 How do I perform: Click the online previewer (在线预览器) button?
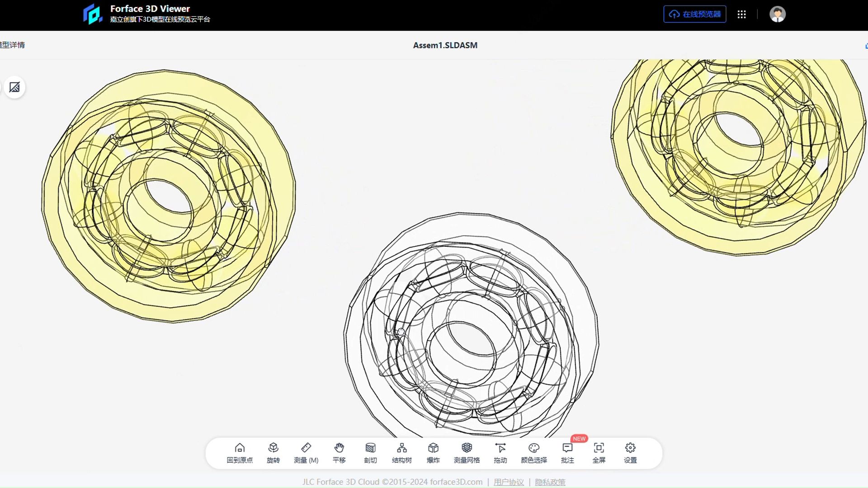694,14
